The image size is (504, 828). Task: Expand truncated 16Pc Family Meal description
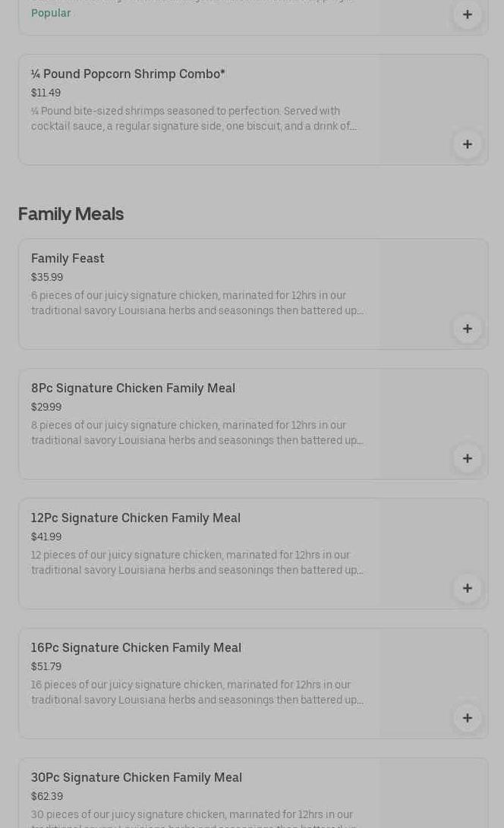coord(197,692)
